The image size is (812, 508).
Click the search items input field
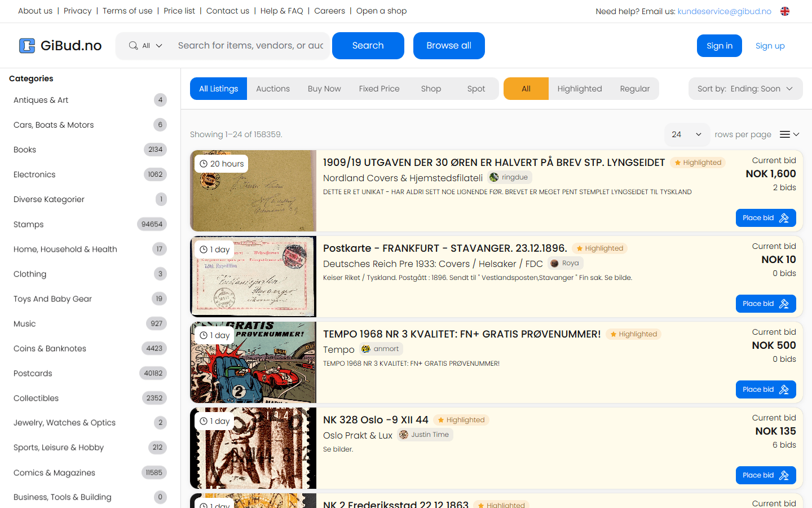pos(251,46)
